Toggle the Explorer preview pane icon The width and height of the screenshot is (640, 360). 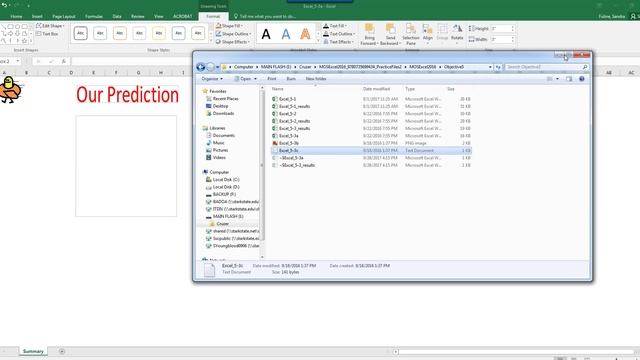pyautogui.click(x=569, y=78)
